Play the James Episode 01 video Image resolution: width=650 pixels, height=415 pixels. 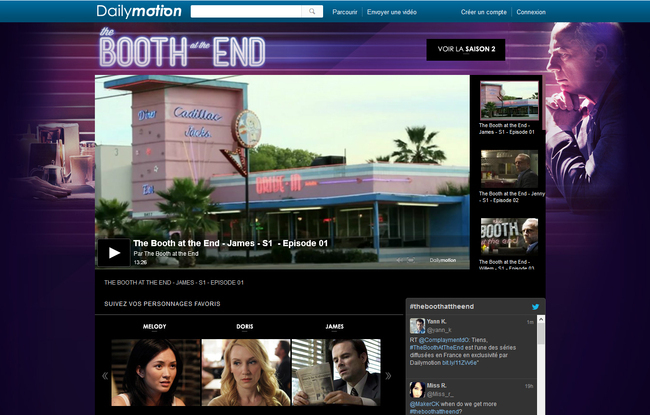pos(114,252)
